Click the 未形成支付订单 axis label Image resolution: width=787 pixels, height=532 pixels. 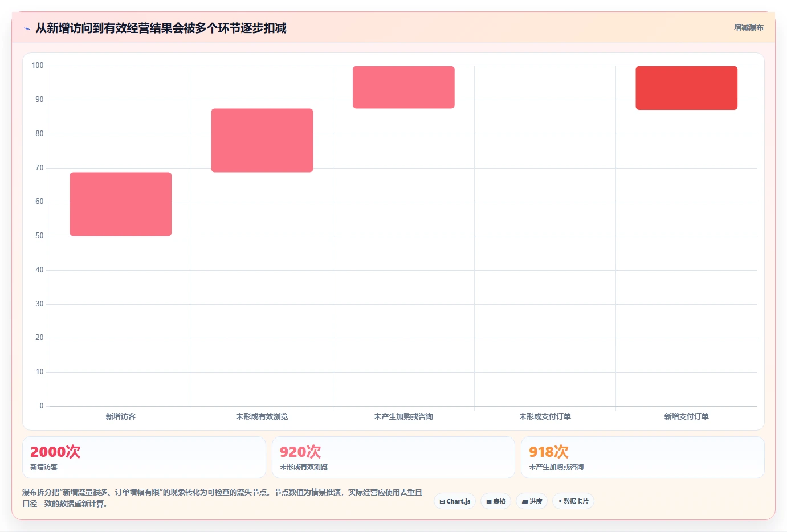coord(545,416)
